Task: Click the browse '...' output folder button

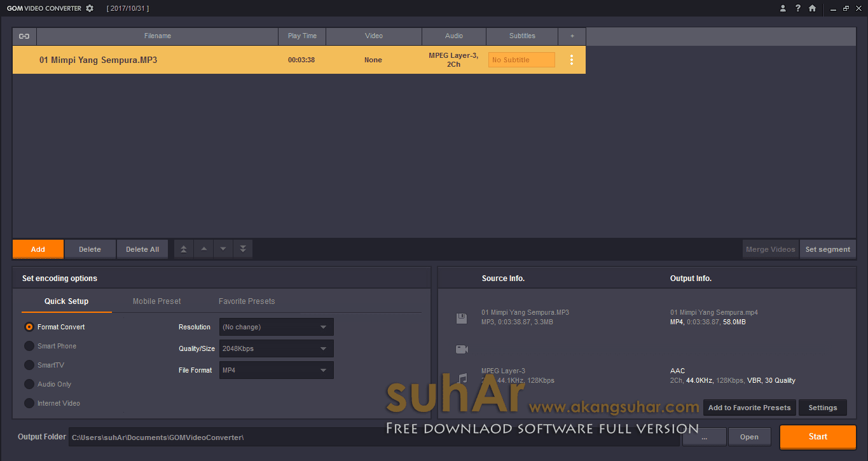Action: pyautogui.click(x=705, y=437)
